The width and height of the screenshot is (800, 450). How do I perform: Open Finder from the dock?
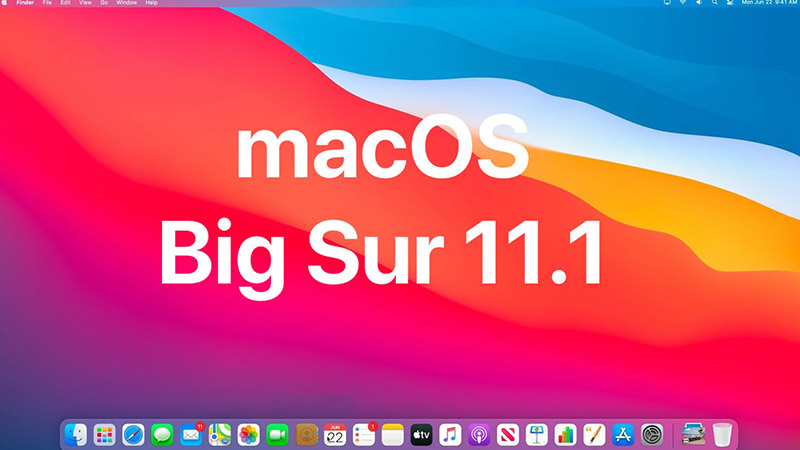click(76, 435)
